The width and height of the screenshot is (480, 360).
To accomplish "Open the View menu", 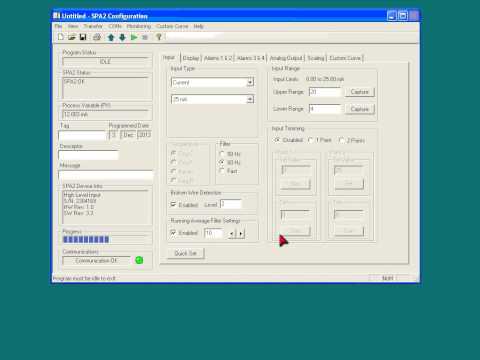I will pyautogui.click(x=73, y=26).
